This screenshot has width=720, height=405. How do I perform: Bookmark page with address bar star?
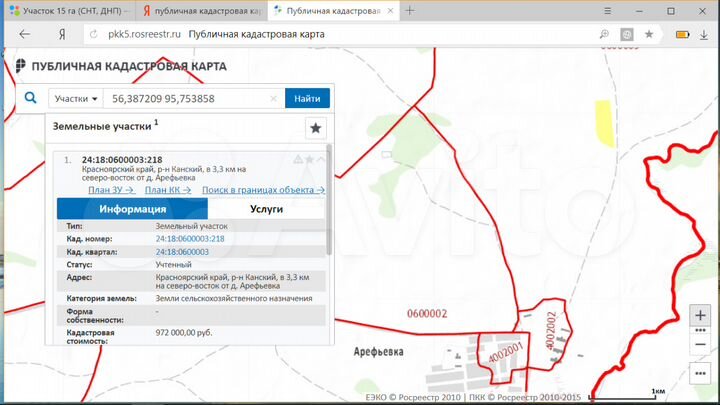[x=649, y=34]
